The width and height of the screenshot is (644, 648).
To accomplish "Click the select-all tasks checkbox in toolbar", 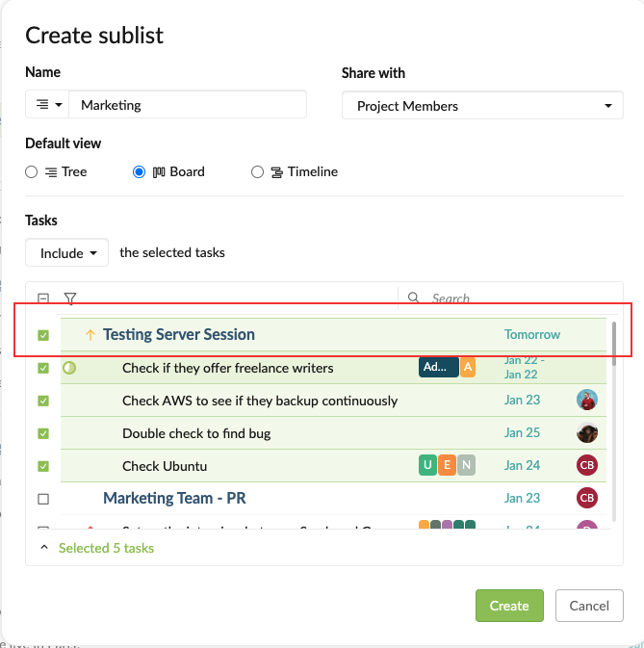I will 43,298.
